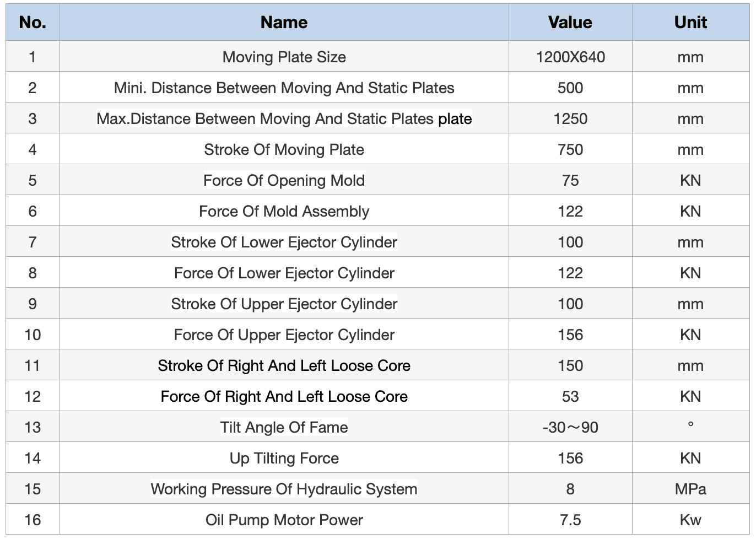Select the "Oil Pump Motor Power" cell
This screenshot has width=756, height=539.
point(284,520)
